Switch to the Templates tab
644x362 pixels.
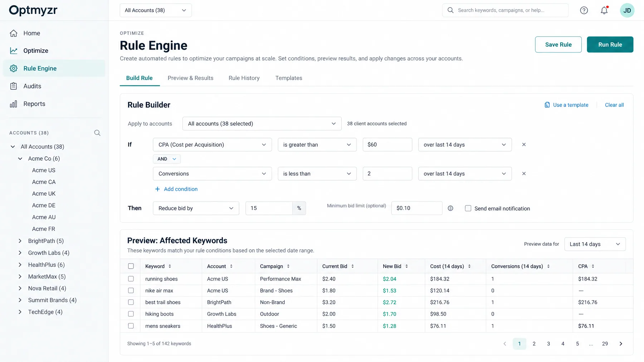(289, 78)
